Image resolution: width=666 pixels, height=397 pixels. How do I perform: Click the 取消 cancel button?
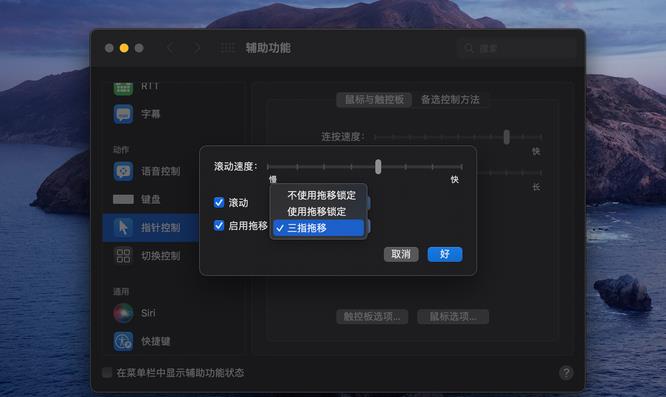(401, 254)
